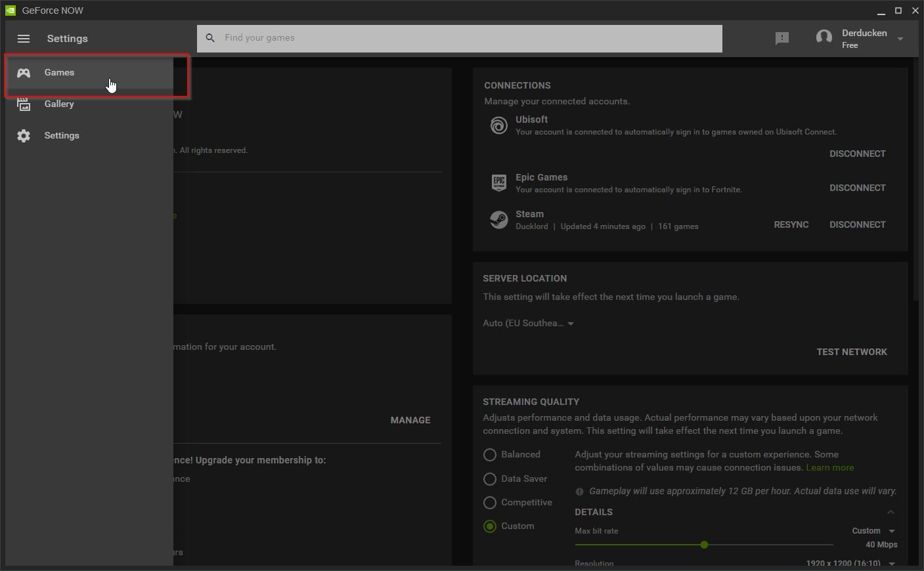Open the Resolution dropdown
This screenshot has width=924, height=571.
851,564
